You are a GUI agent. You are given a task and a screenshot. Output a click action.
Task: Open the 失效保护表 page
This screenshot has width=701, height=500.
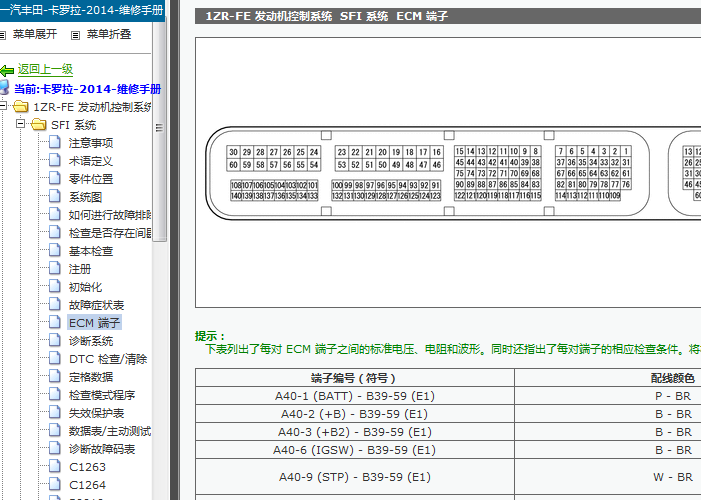click(x=96, y=413)
